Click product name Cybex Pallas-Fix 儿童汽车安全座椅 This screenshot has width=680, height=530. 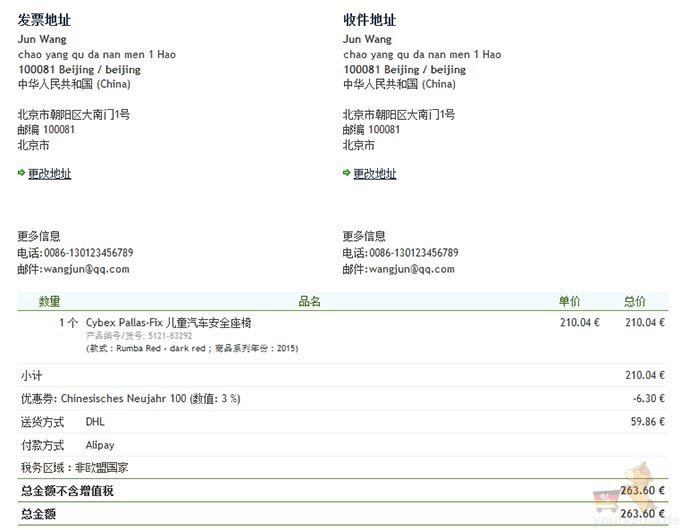click(169, 323)
